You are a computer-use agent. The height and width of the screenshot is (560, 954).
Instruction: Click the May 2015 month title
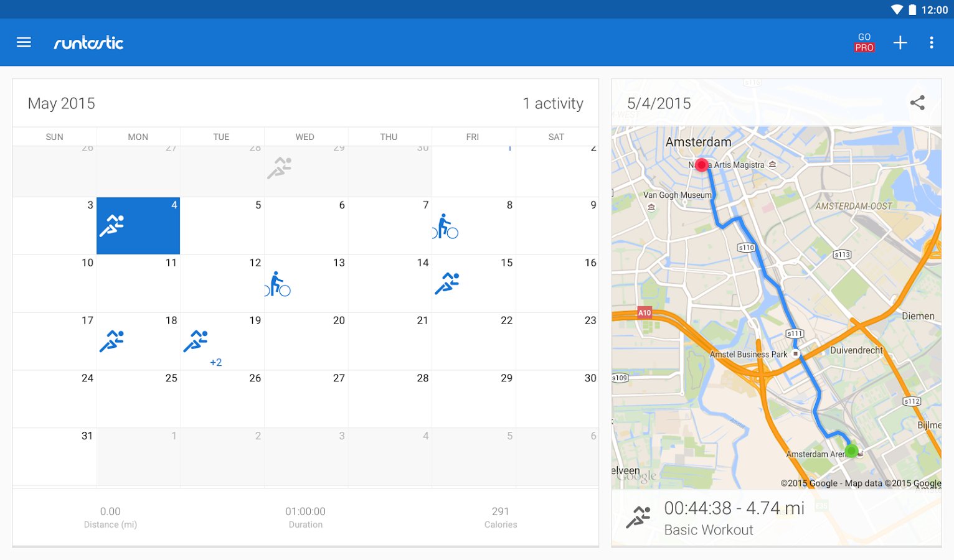tap(62, 103)
